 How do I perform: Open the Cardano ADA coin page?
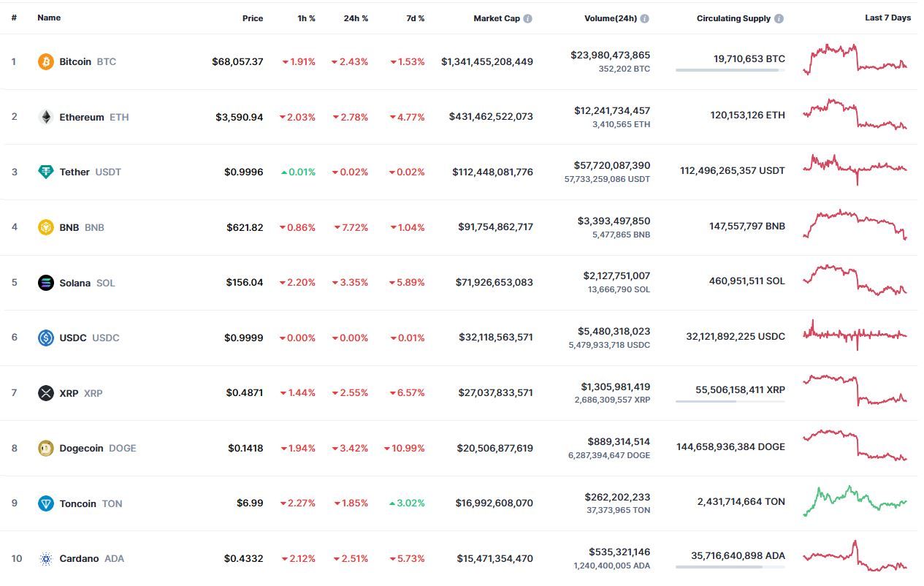point(81,559)
